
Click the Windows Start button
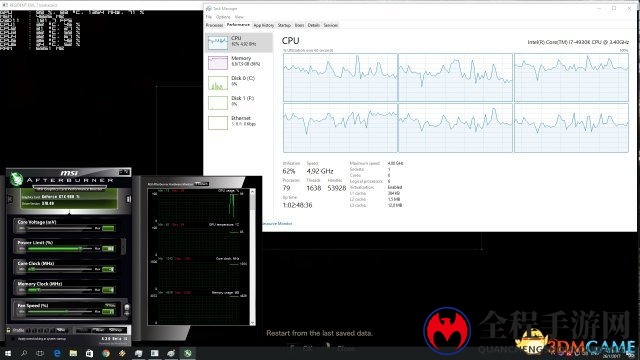click(8, 353)
